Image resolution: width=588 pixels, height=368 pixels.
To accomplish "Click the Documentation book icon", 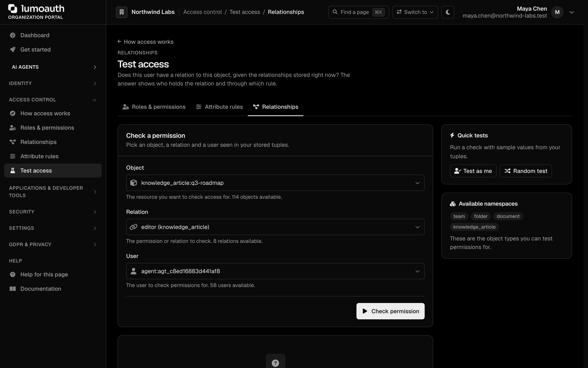I will coord(13,289).
